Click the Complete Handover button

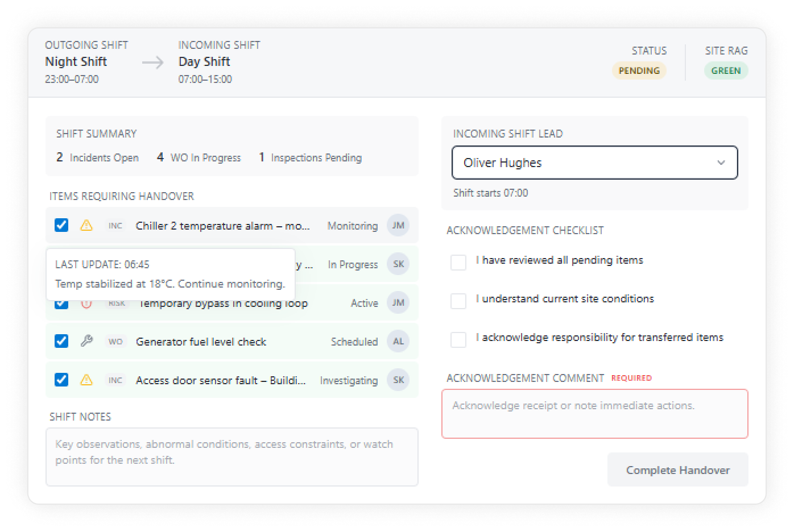677,470
